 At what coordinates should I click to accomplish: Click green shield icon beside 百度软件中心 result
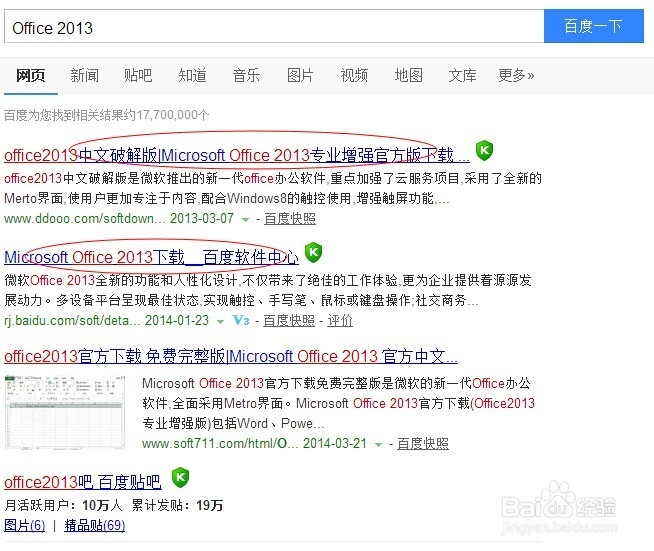313,252
